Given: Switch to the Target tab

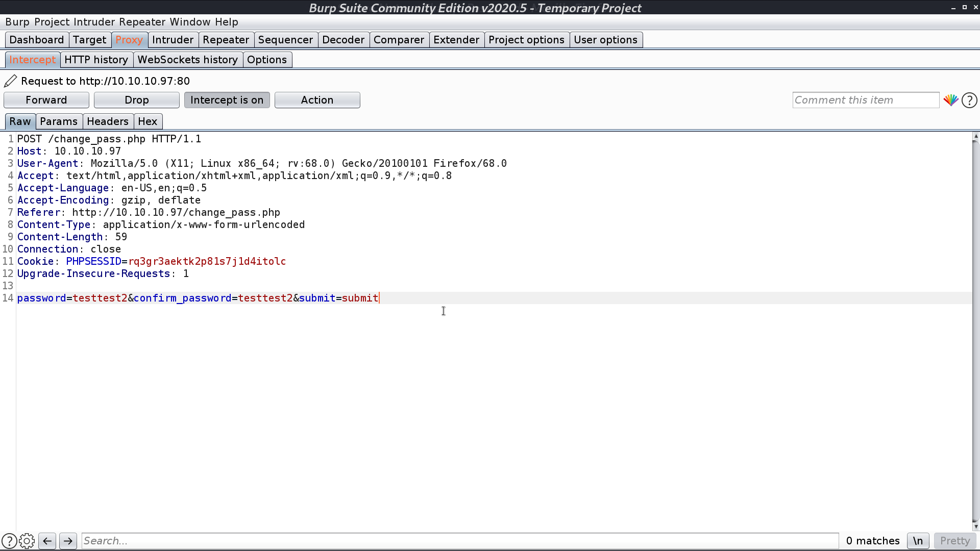Looking at the screenshot, I should point(89,40).
